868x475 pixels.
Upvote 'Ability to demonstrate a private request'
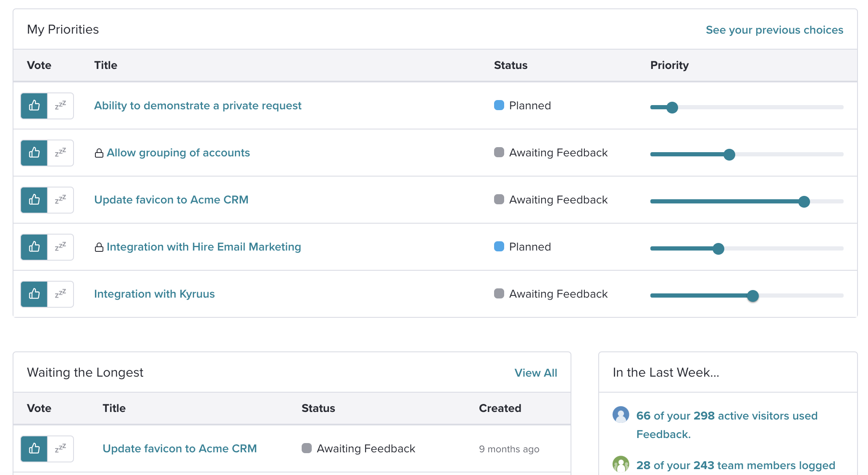tap(34, 106)
